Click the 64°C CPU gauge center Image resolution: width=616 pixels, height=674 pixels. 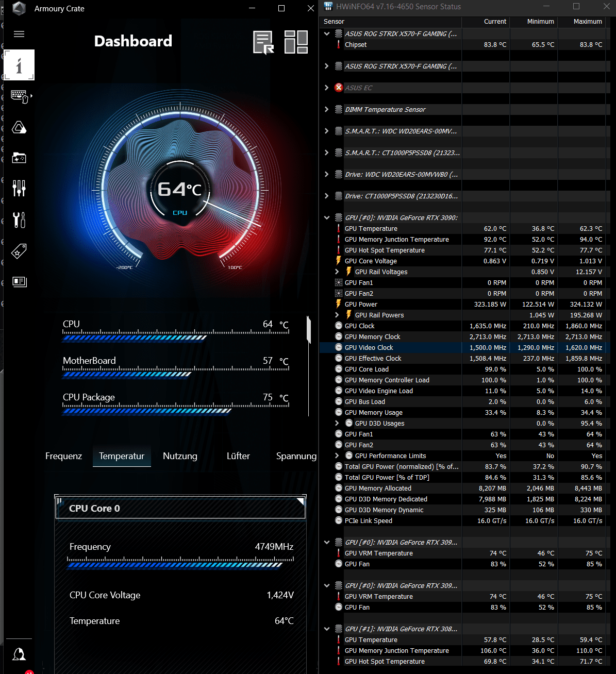[x=179, y=190]
